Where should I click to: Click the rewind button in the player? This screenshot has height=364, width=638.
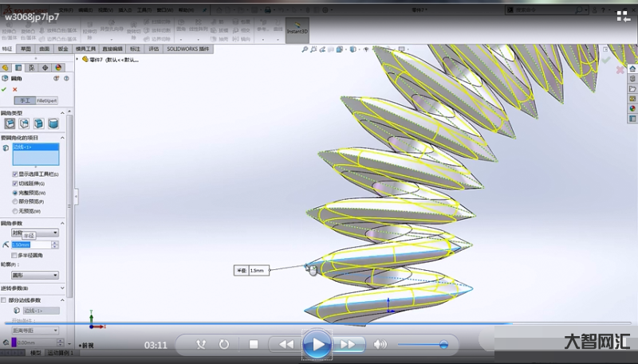coord(285,344)
